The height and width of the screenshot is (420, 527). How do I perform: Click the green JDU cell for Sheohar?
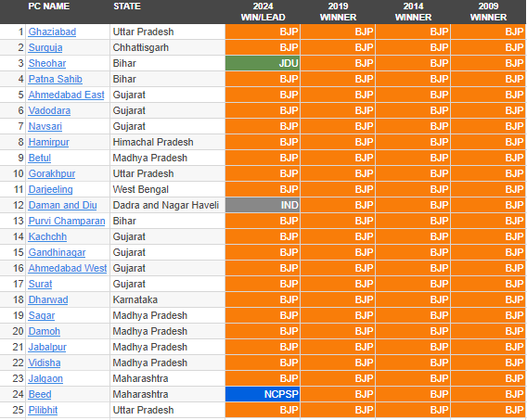click(263, 63)
